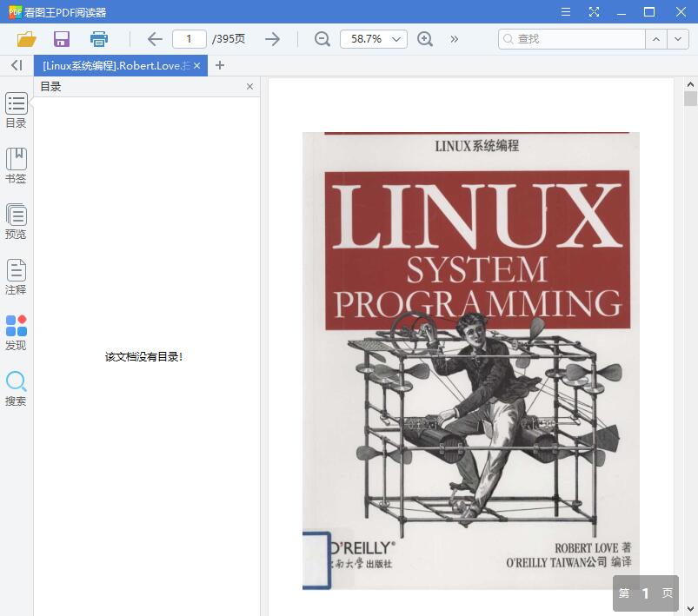Collapse the sidebar panel toggle
Viewport: 698px width, 616px height.
pyautogui.click(x=17, y=65)
